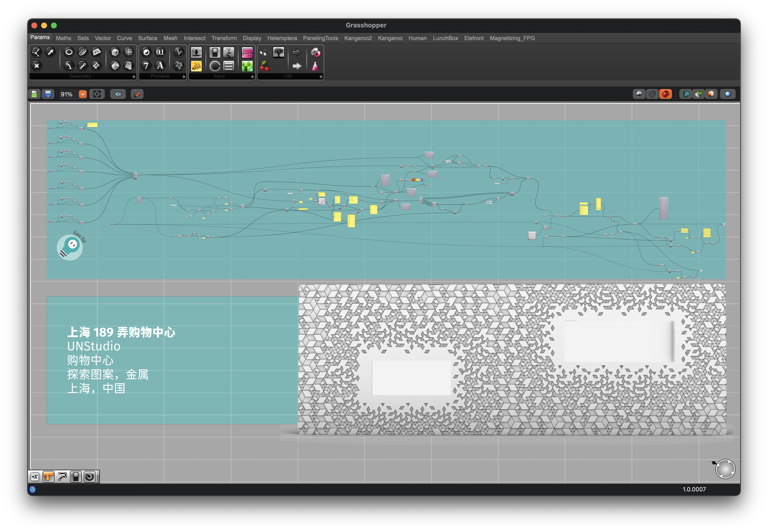768x532 pixels.
Task: Select the Cherry Picker icon
Action: (x=264, y=66)
